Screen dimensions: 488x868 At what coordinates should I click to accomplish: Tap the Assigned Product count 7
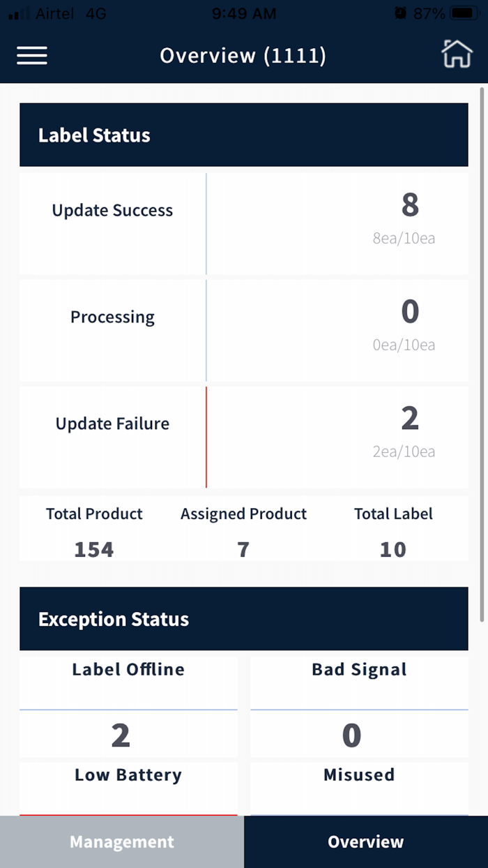pos(243,548)
